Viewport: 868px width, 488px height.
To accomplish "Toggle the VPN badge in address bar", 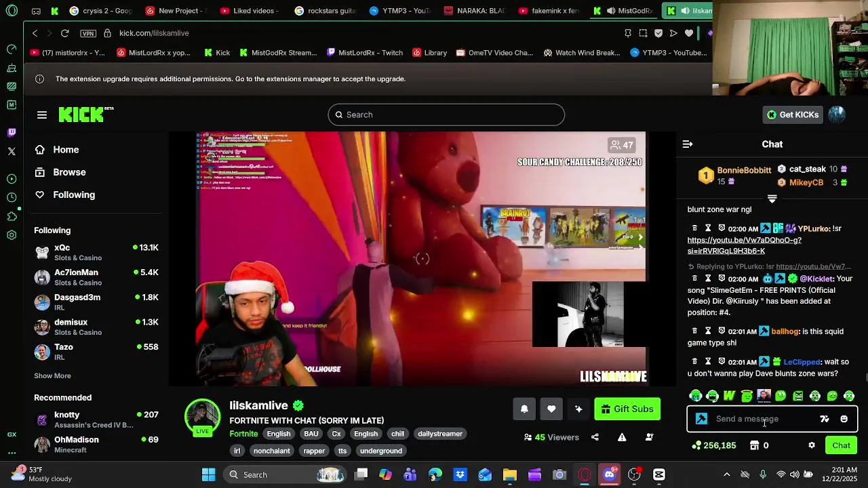I will pos(87,33).
